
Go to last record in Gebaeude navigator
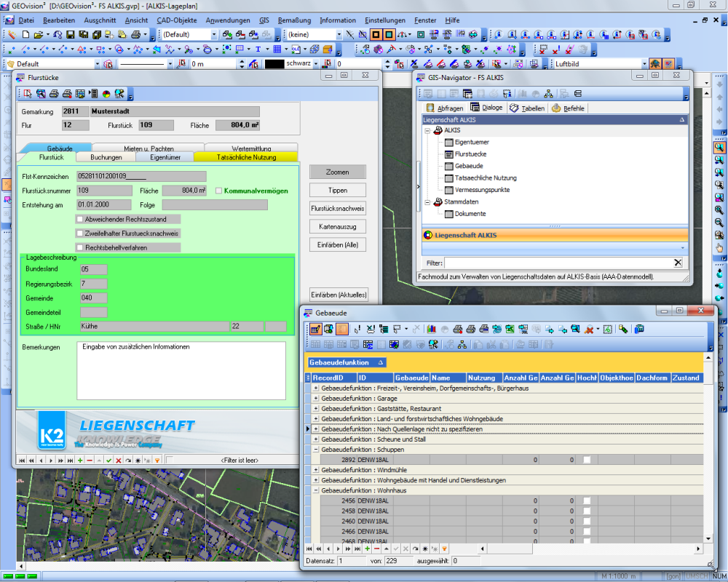[x=357, y=549]
